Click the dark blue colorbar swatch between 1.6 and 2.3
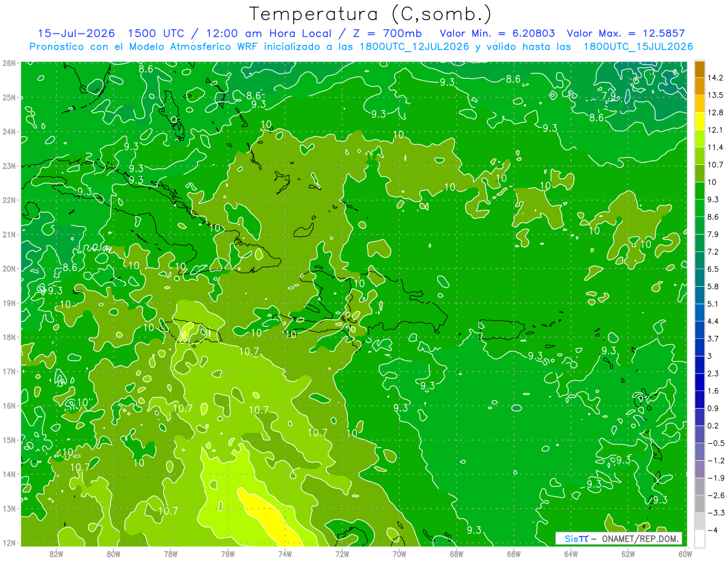This screenshot has height=562, width=728. point(699,382)
